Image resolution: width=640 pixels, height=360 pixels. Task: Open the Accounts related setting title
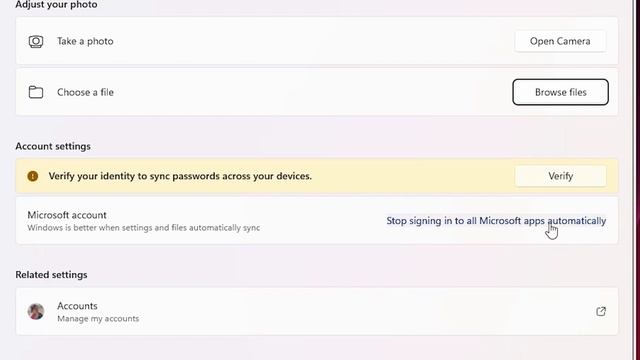coord(77,306)
